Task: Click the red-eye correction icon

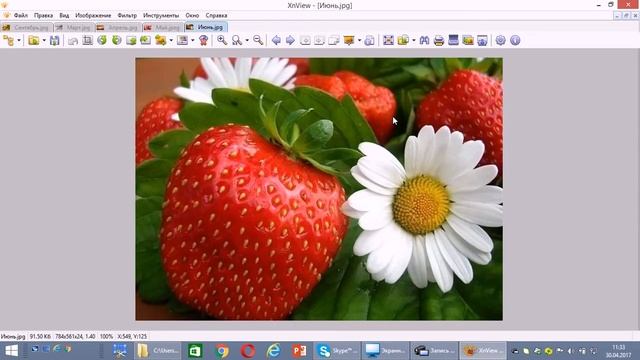Action: click(x=204, y=40)
